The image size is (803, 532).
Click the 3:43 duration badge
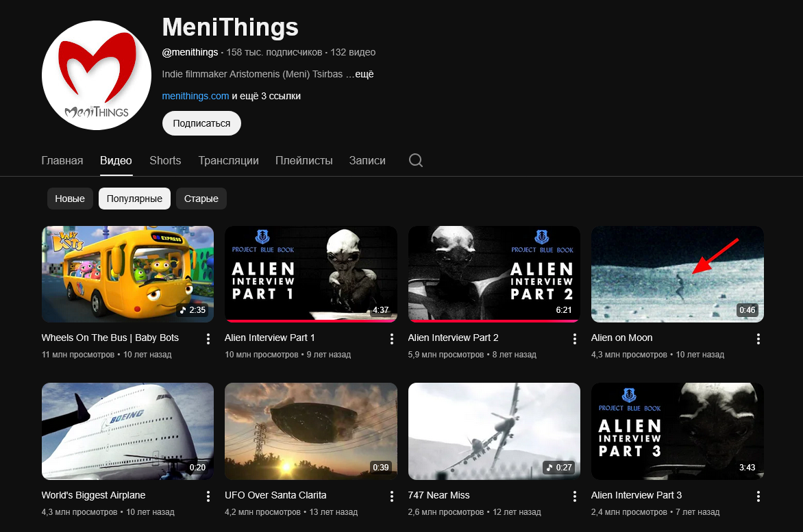coord(748,468)
